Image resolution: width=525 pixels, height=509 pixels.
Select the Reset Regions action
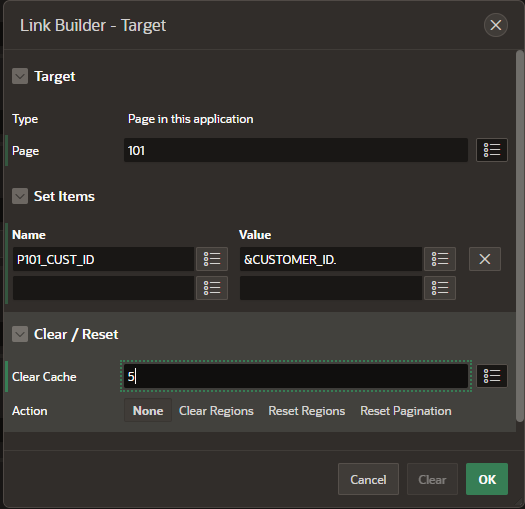pos(307,411)
